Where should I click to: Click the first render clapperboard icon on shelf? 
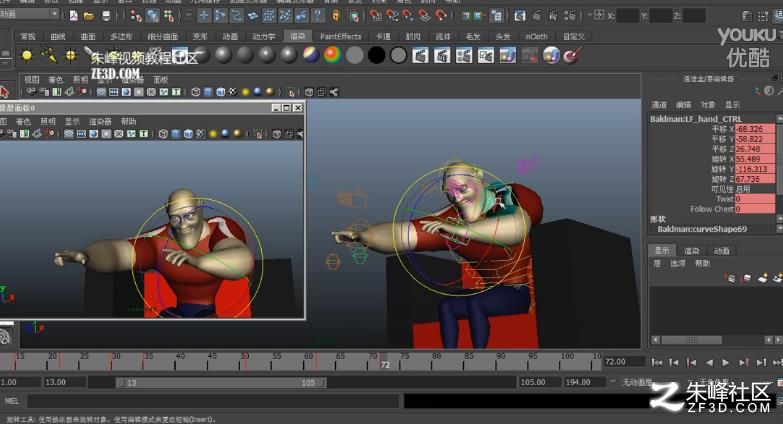pyautogui.click(x=420, y=55)
